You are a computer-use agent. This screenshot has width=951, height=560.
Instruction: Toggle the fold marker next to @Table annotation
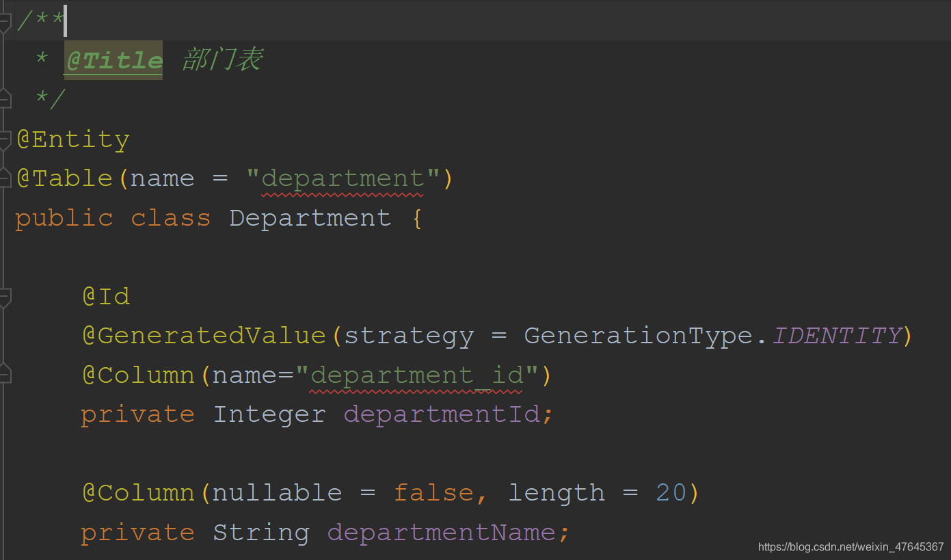4,179
